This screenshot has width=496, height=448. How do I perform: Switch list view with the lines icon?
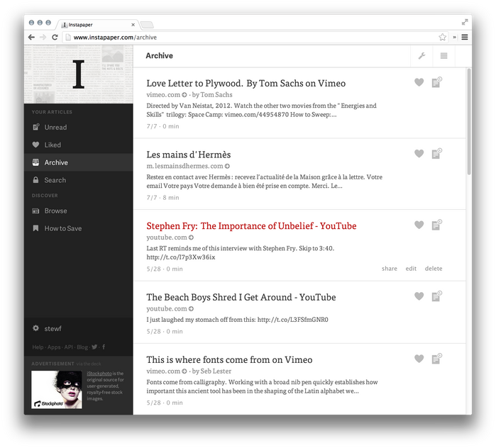(443, 56)
